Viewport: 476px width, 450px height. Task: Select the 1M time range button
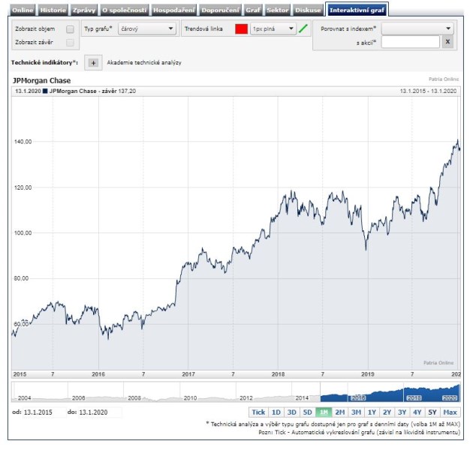324,412
